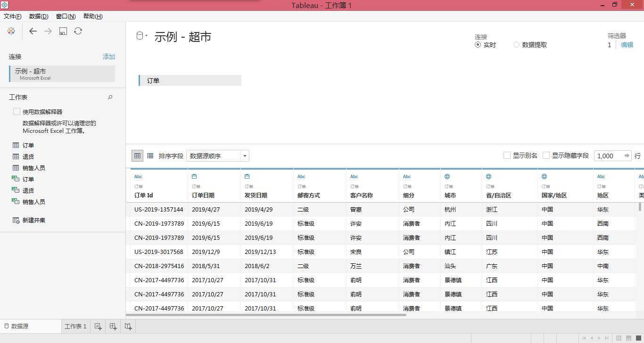Screen dimensions: 644x343
Task: Click the 省/自治区 globe type icon
Action: tap(489, 177)
